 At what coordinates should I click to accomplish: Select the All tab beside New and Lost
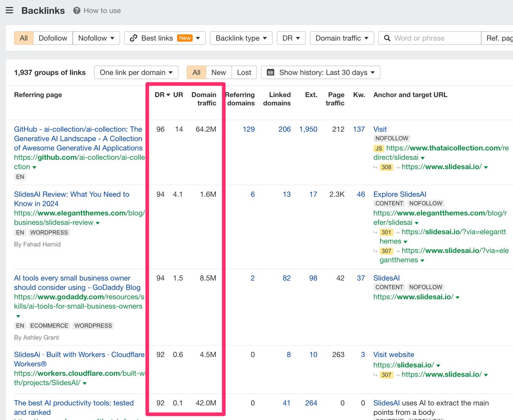(x=197, y=73)
